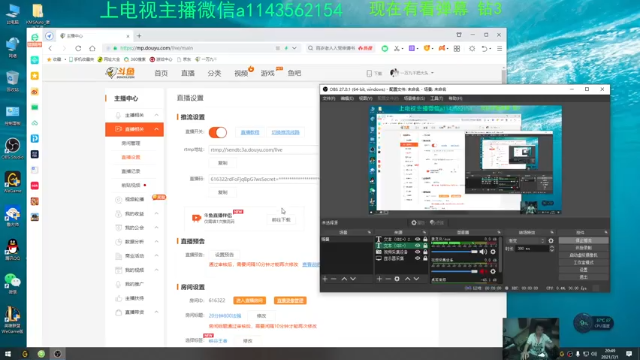
Task: Expand the 我的收益 sidebar section
Action: pos(157,213)
